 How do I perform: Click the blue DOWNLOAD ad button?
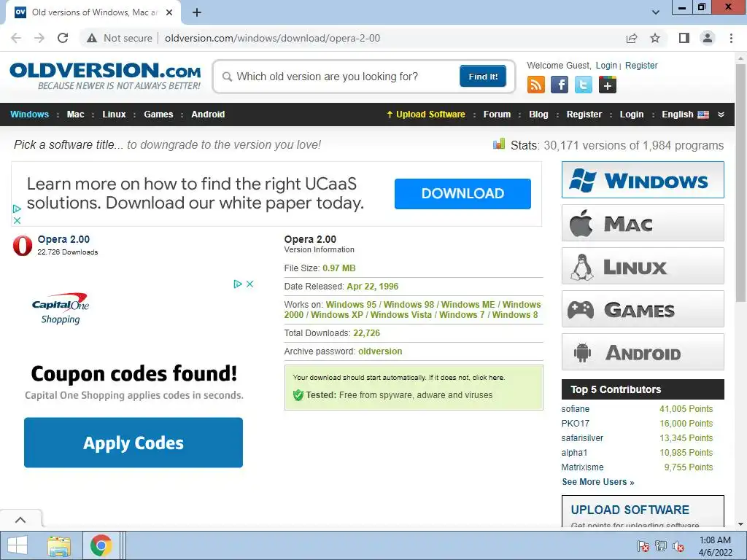[x=462, y=193]
